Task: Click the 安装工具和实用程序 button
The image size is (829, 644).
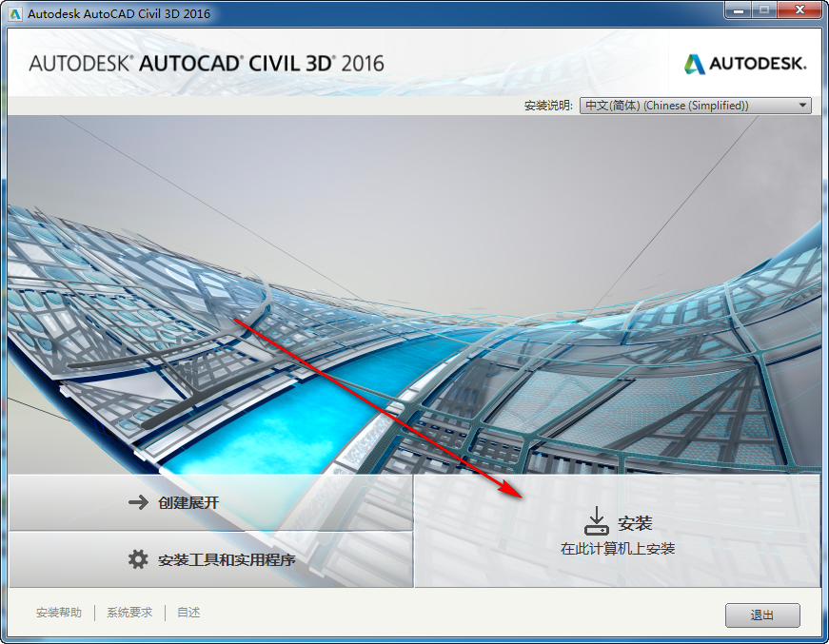Action: [x=211, y=559]
